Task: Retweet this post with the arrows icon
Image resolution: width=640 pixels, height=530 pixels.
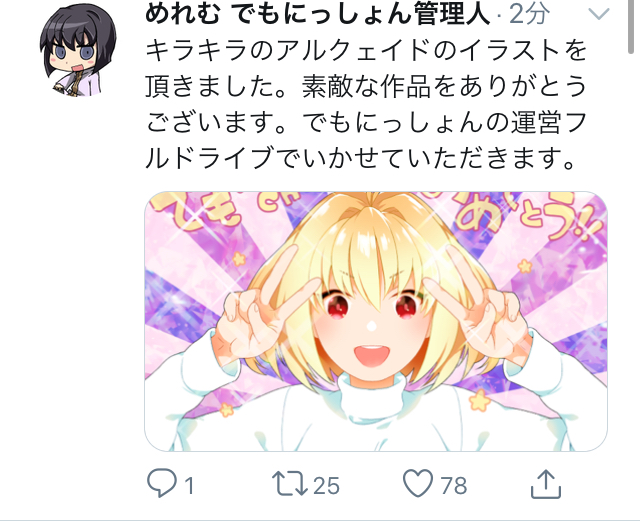Action: coord(290,483)
